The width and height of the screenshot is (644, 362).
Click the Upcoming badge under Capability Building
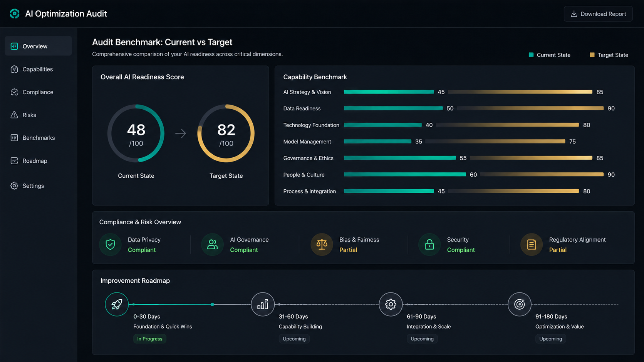coord(294,339)
